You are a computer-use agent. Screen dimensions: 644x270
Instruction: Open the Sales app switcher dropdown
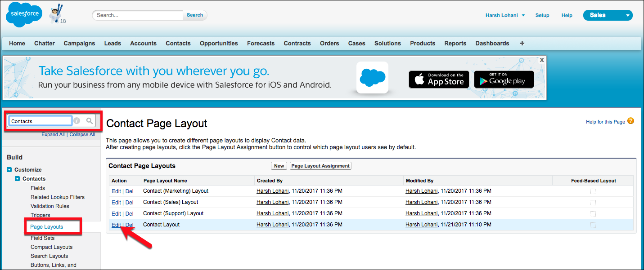click(x=608, y=15)
